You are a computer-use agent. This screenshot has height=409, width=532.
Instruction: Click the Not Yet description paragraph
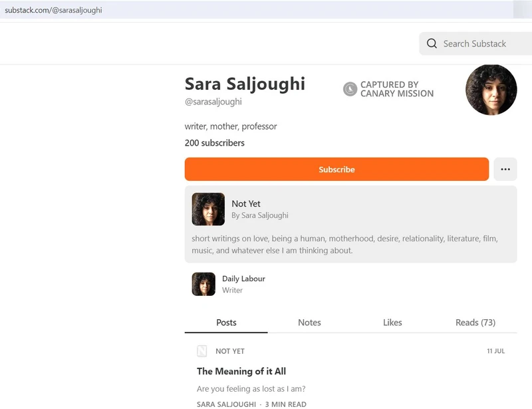344,244
